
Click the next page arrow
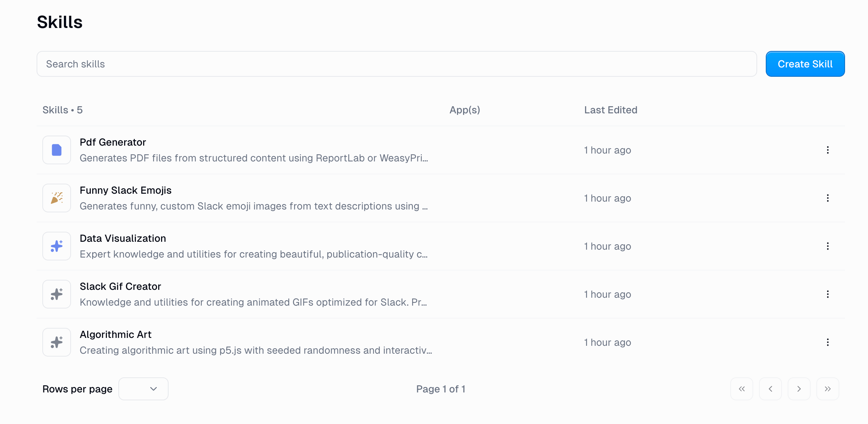[x=799, y=388]
